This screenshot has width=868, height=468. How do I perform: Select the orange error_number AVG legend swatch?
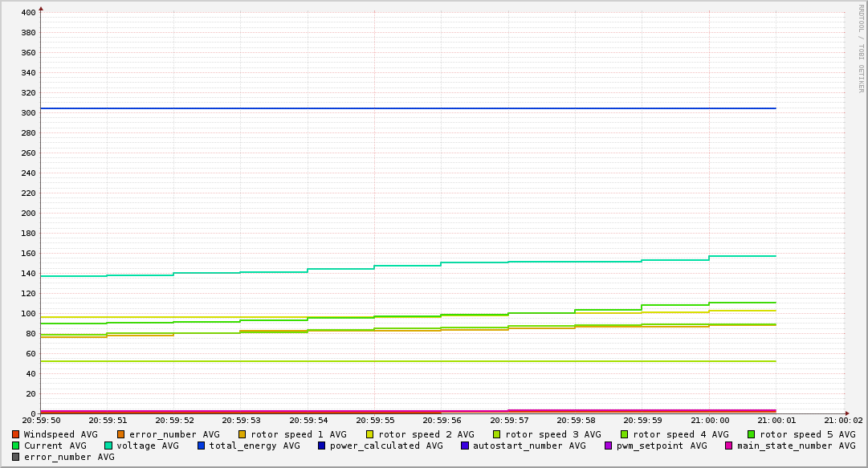pyautogui.click(x=121, y=434)
